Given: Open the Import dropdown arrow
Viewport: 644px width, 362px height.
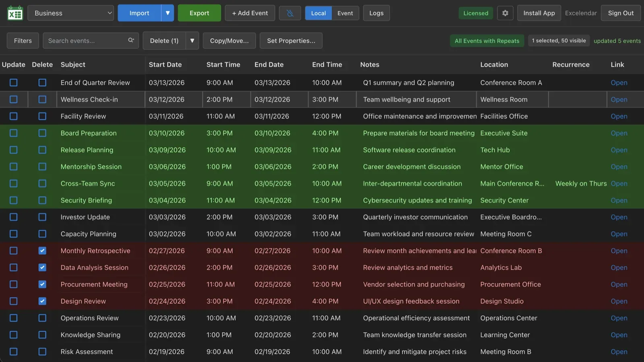Looking at the screenshot, I should (x=167, y=13).
